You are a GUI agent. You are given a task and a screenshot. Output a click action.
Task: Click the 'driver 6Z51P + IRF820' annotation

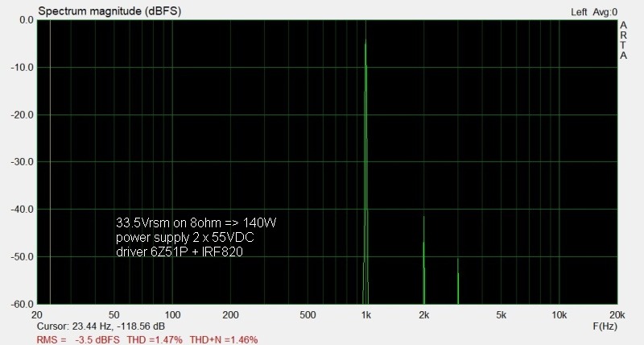[180, 251]
